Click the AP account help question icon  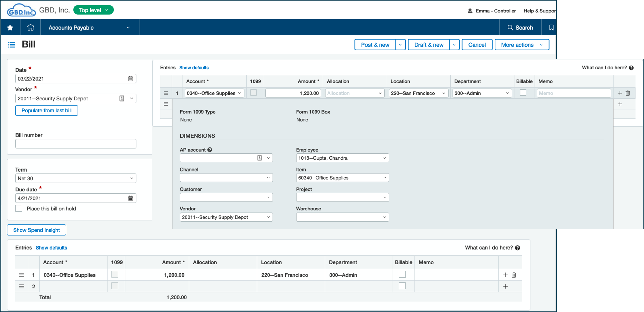point(210,150)
